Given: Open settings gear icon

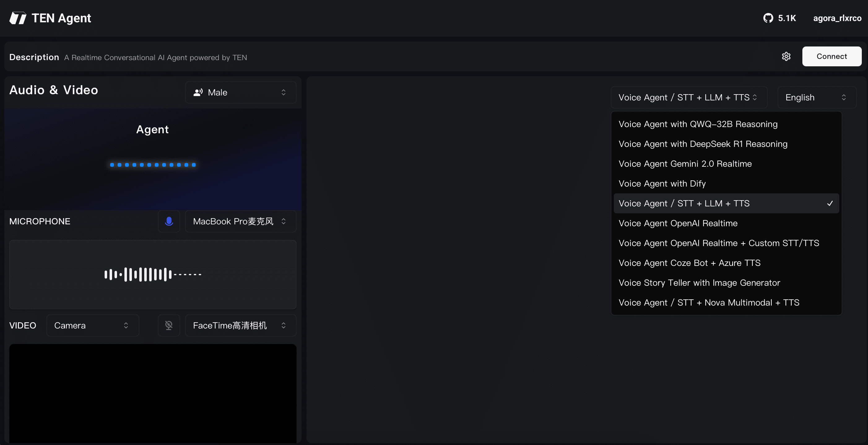Looking at the screenshot, I should tap(786, 56).
